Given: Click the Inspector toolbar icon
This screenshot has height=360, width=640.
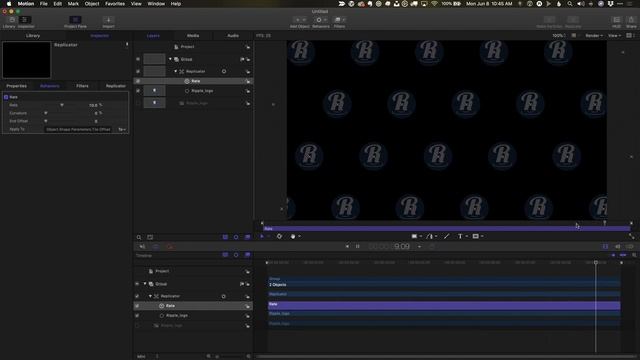Looking at the screenshot, I should point(25,20).
